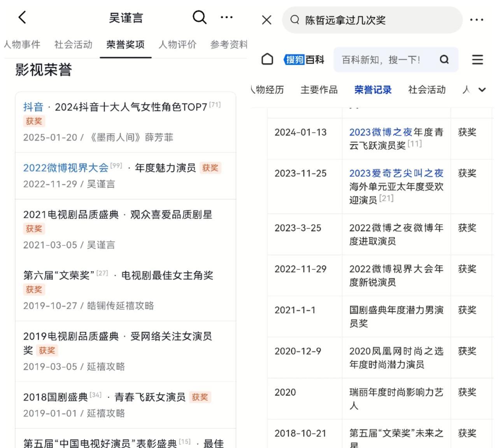Open citation [21] reference
This screenshot has width=498, height=448.
point(386,198)
